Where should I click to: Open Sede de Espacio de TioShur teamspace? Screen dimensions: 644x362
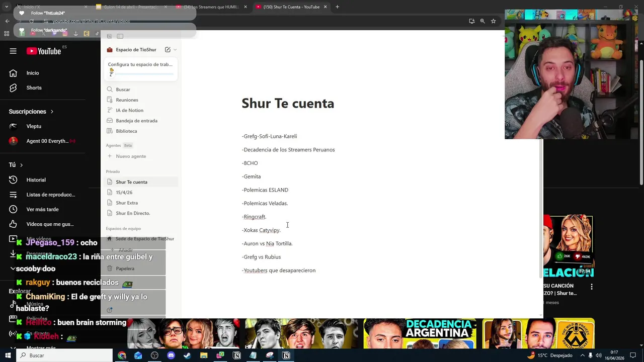(x=141, y=239)
